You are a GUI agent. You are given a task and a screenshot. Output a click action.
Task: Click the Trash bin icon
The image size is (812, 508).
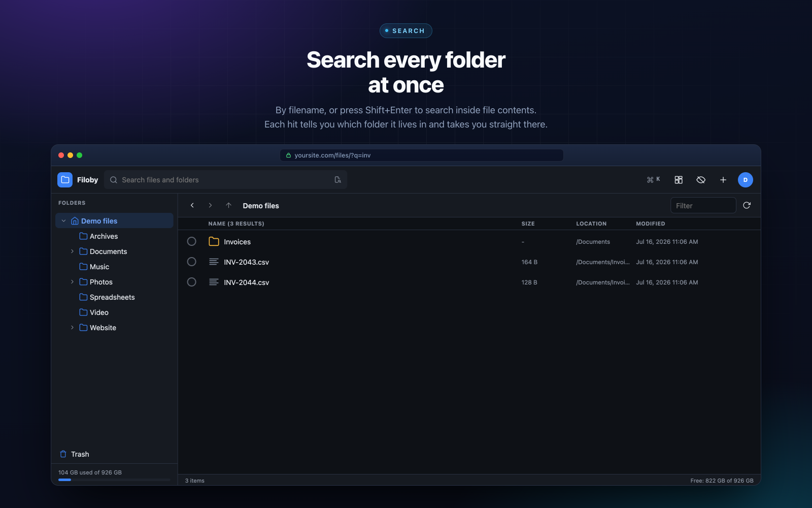[x=63, y=454]
